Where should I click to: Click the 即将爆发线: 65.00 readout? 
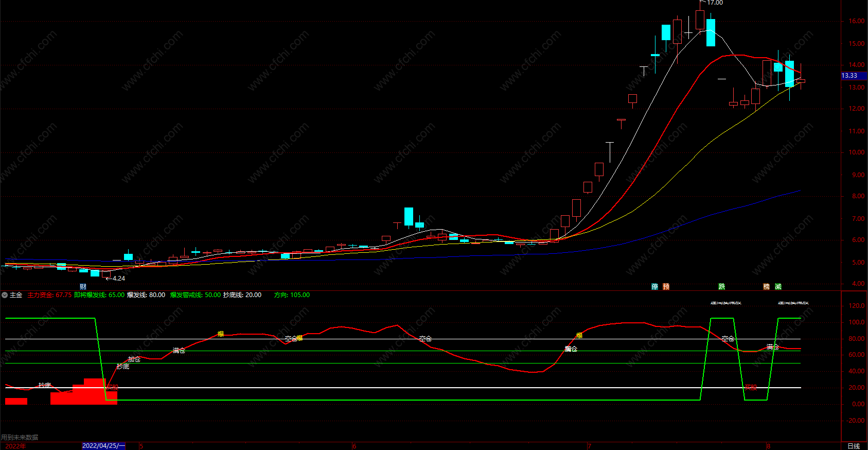pos(99,295)
